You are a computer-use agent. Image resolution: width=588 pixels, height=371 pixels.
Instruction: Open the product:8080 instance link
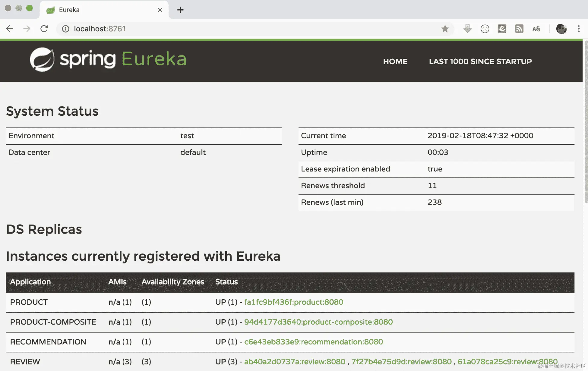coord(293,302)
